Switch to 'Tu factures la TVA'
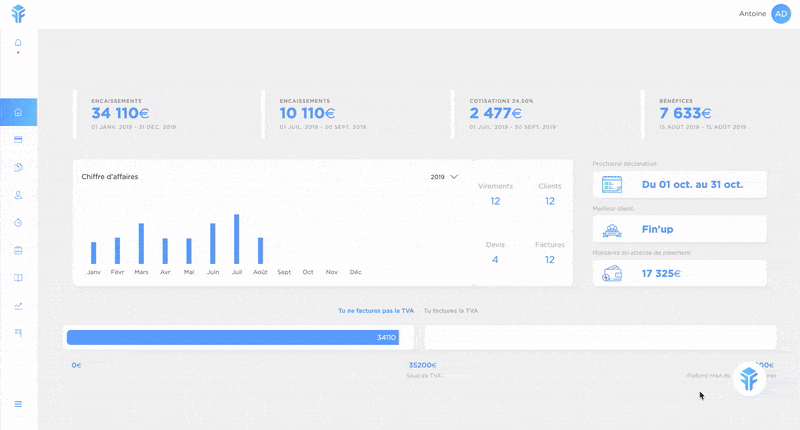The image size is (800, 430). click(450, 311)
